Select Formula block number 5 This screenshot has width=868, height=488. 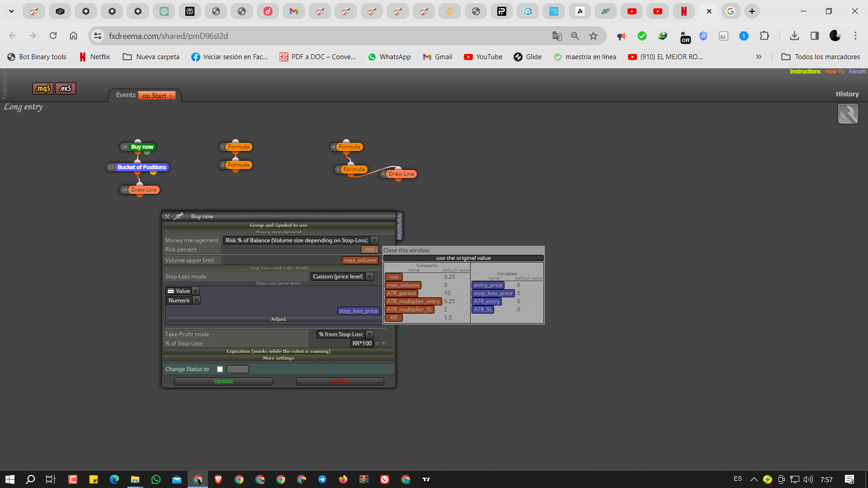tap(354, 169)
